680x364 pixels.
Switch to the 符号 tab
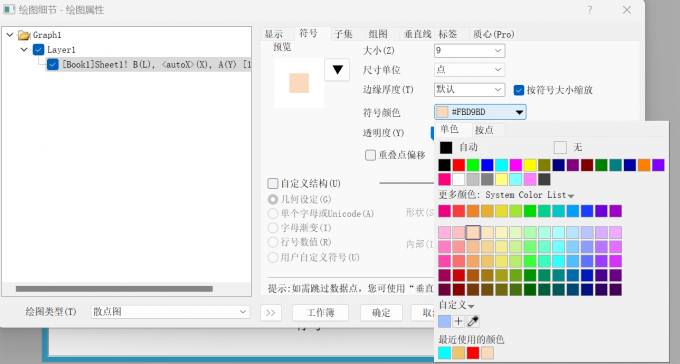308,33
